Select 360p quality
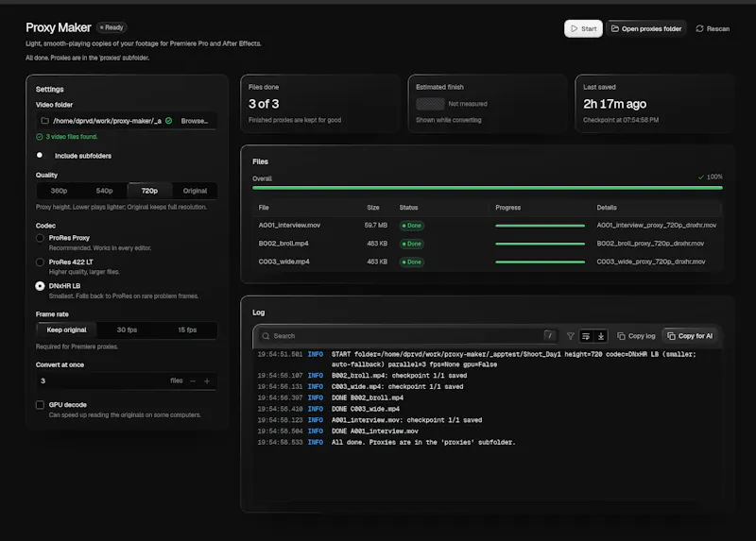Viewport: 756px width, 541px height. (59, 191)
